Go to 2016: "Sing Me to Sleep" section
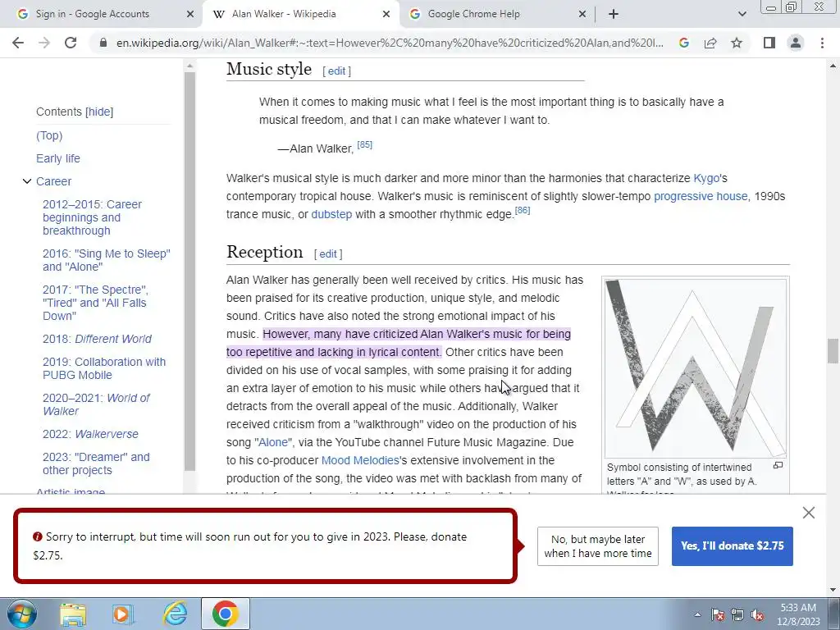This screenshot has width=840, height=630. [107, 260]
